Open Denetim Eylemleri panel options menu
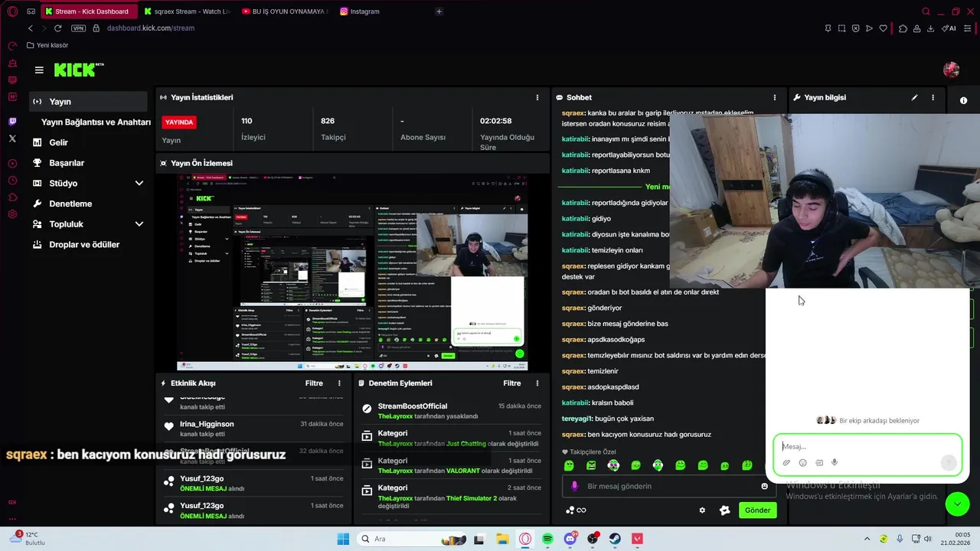980x551 pixels. (x=537, y=383)
